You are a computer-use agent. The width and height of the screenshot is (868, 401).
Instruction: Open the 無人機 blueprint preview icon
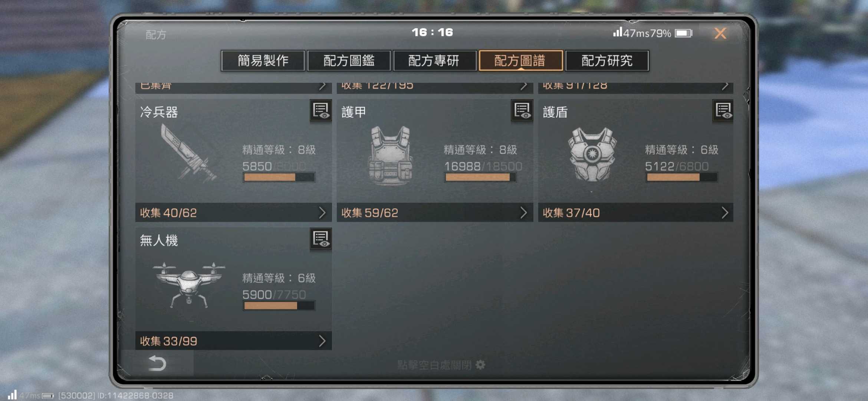point(320,238)
